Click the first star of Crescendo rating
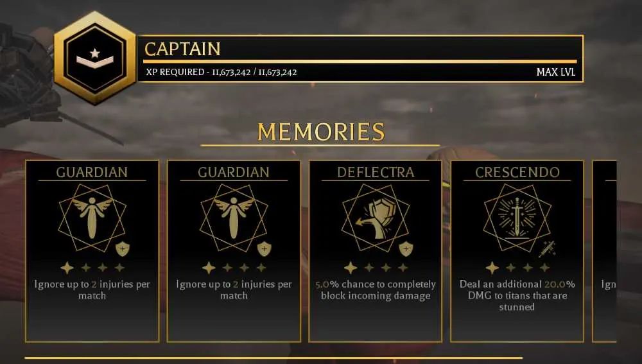This screenshot has width=642, height=364. [x=492, y=268]
